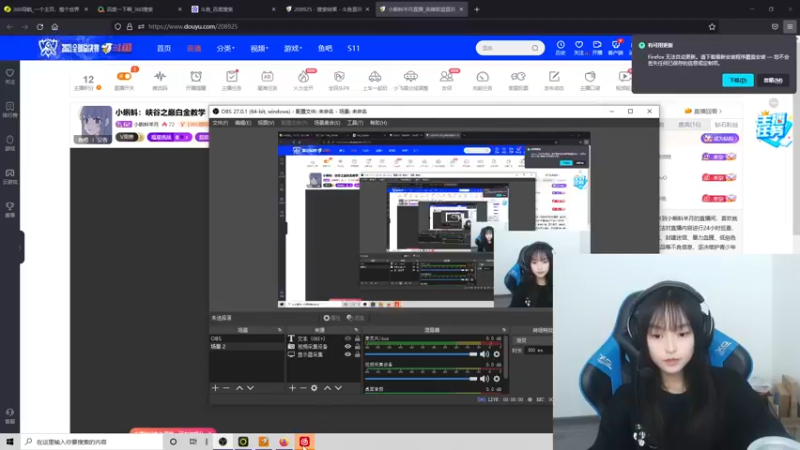Viewport: 800px width, 450px height.
Task: Open 场景集合(S) menu in OBS
Action: click(x=327, y=123)
